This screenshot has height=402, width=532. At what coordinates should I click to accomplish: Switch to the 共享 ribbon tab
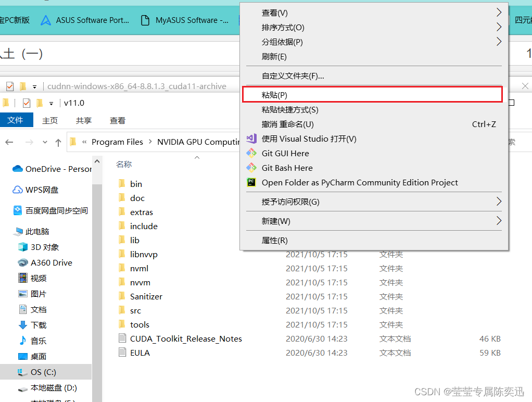coord(84,120)
